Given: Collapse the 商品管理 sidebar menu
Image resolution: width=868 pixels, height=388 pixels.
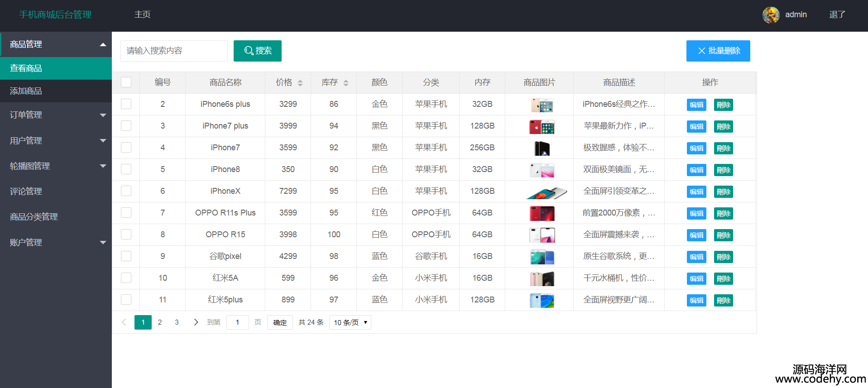Looking at the screenshot, I should (x=56, y=44).
